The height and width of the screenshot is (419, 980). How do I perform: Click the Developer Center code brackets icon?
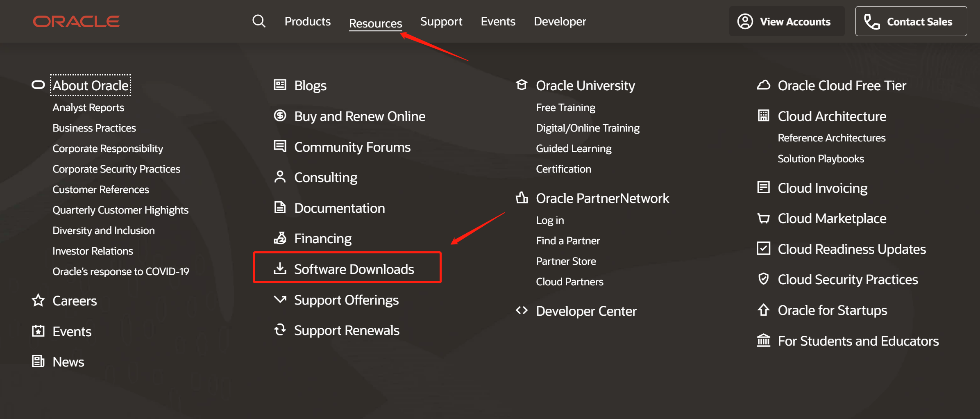[522, 310]
